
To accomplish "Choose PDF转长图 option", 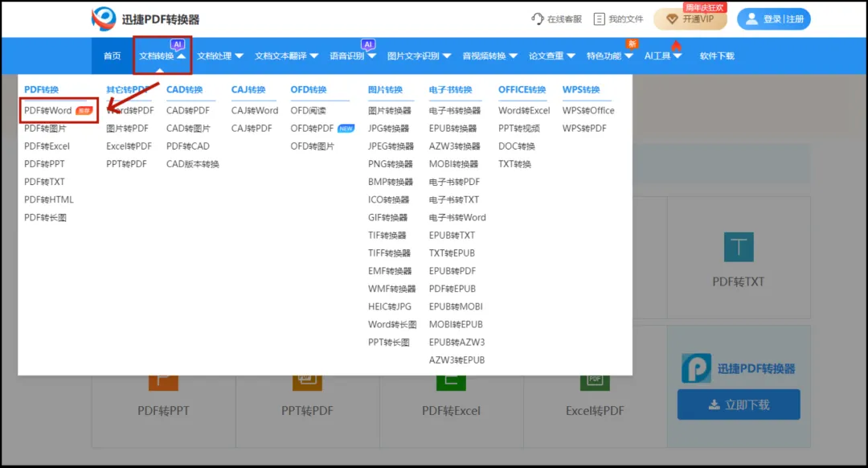I will click(45, 218).
